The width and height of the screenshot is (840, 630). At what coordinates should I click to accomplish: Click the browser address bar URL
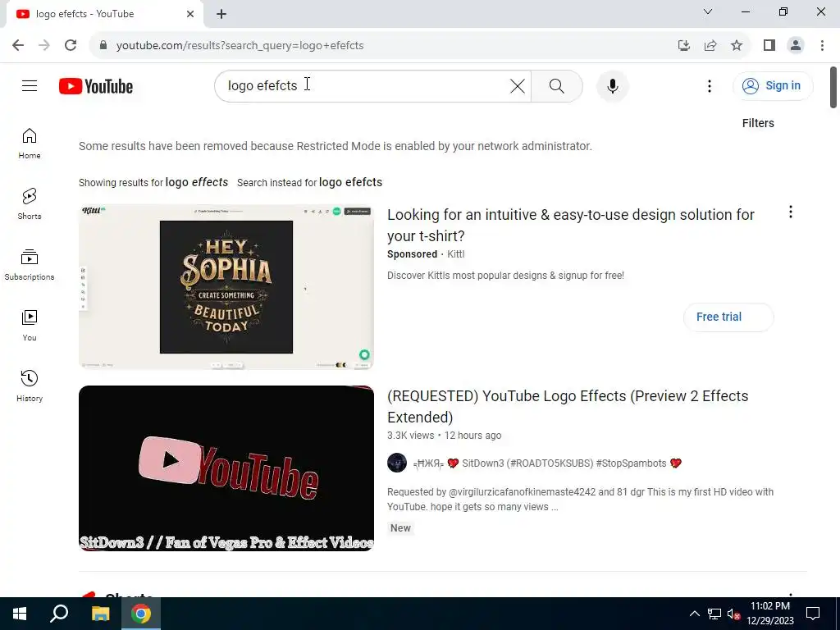240,46
